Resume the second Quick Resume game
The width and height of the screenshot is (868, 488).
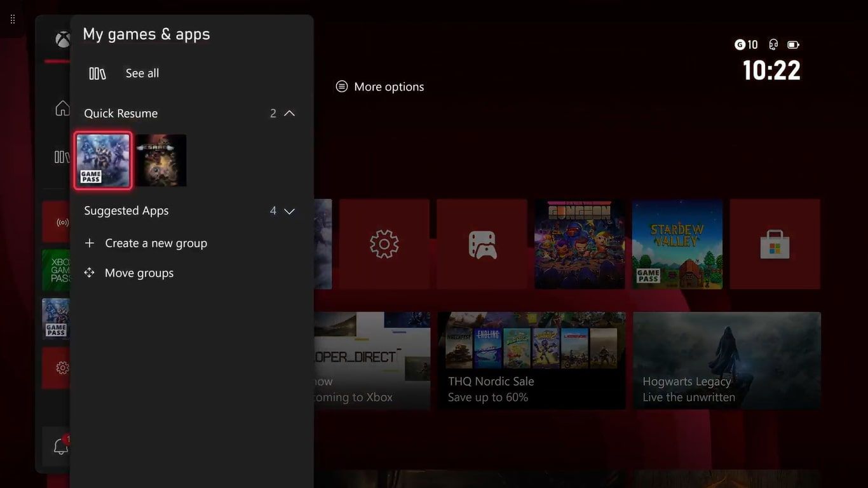click(161, 161)
